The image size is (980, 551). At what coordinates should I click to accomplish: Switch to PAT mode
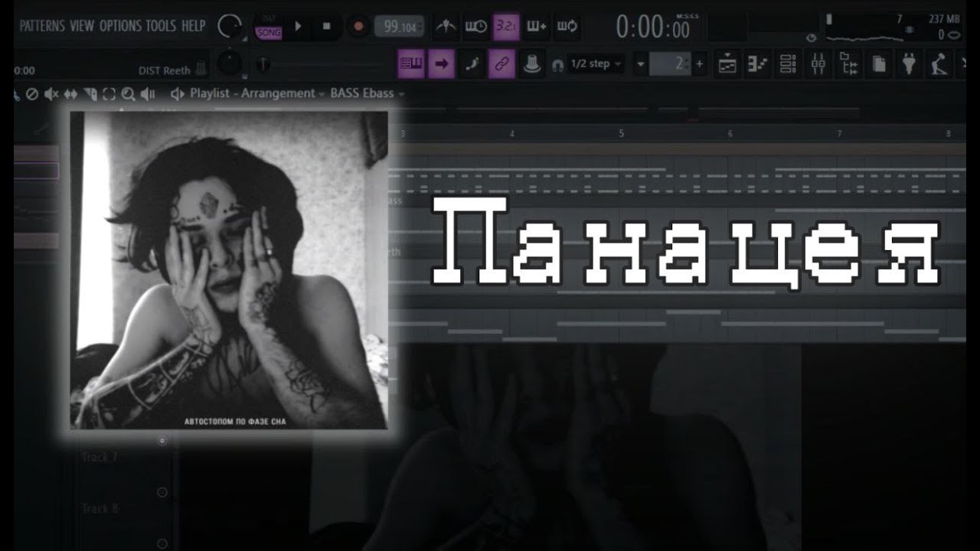(269, 20)
